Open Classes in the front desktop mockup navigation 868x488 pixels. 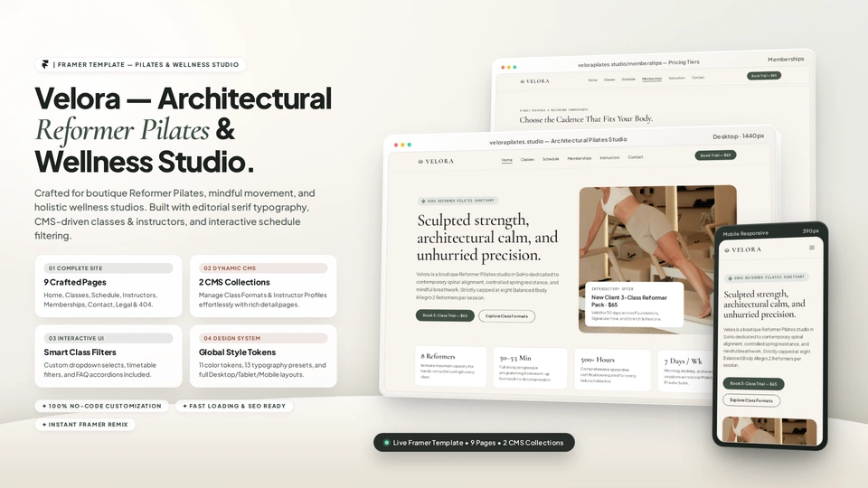527,159
